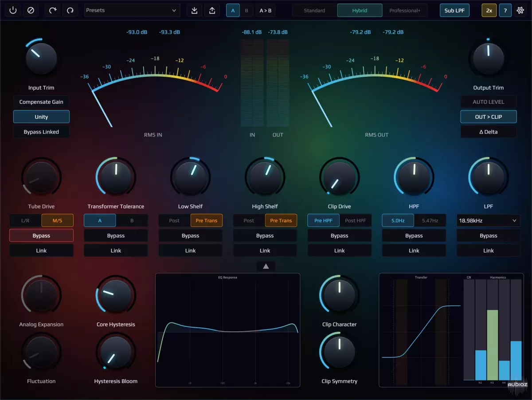Open settings with the gear icon
This screenshot has width=532, height=400.
click(520, 10)
